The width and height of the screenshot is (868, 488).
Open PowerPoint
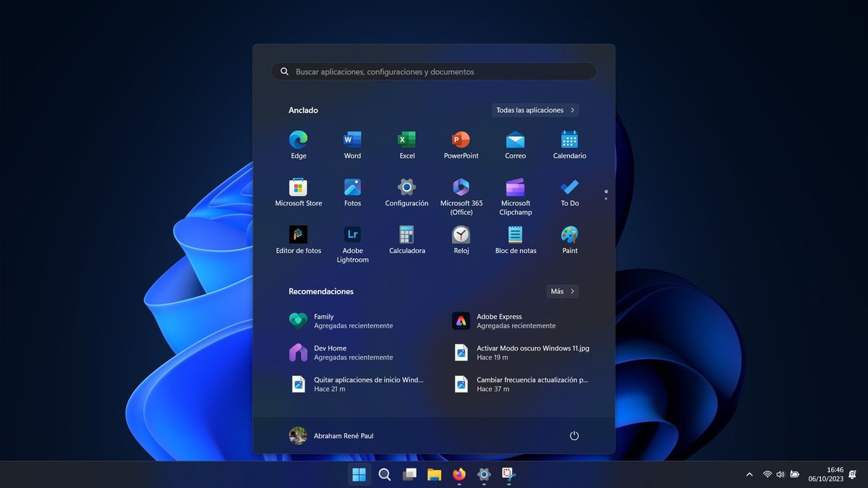(461, 143)
